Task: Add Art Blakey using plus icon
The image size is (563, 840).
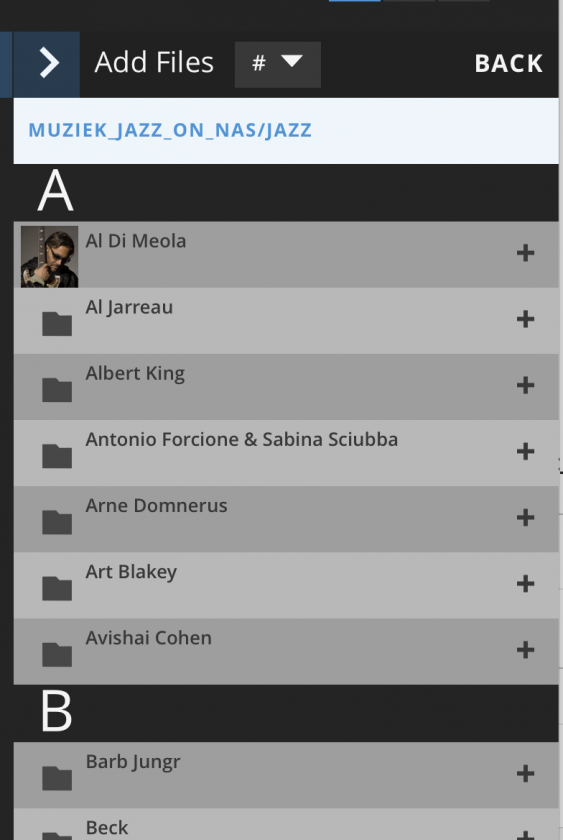Action: 526,584
